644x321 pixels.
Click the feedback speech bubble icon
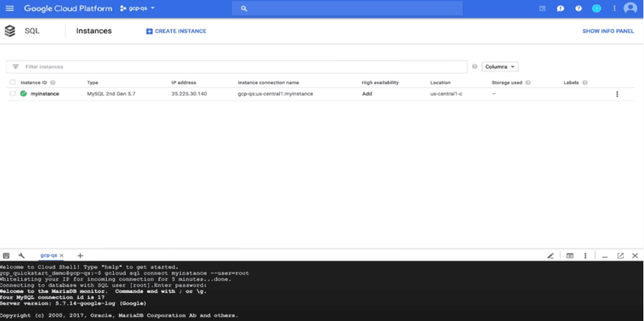560,8
